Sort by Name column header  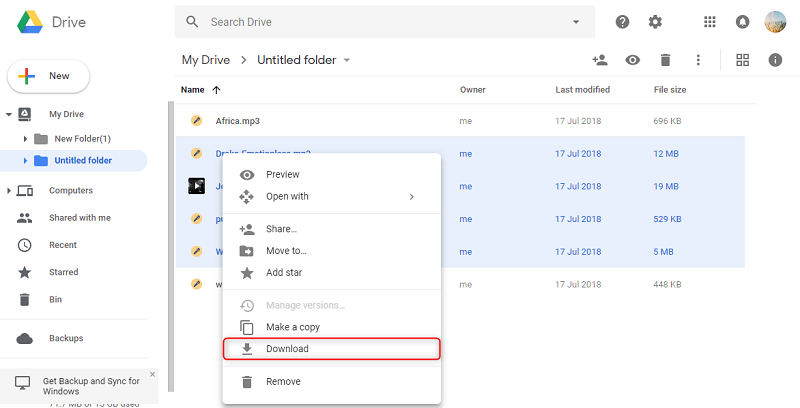pos(192,90)
